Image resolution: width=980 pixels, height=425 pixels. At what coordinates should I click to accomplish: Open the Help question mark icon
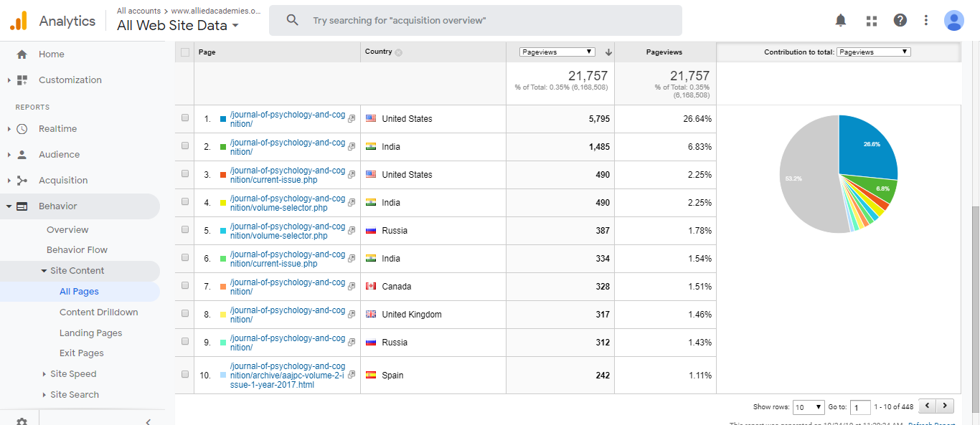[900, 21]
